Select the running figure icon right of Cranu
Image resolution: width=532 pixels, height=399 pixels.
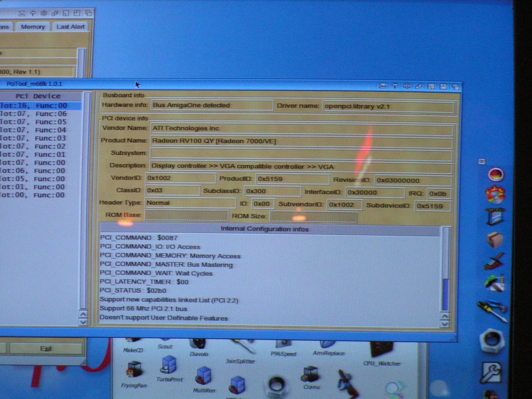click(x=347, y=384)
